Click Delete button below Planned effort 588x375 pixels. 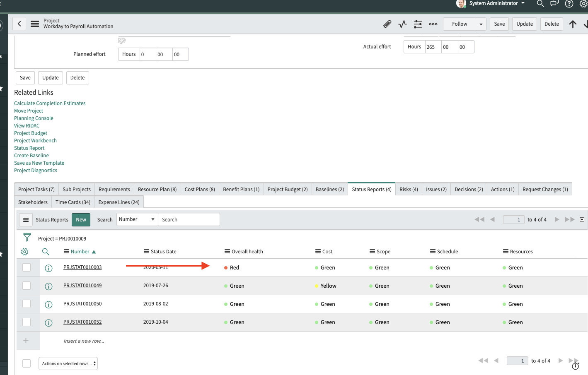(x=77, y=78)
